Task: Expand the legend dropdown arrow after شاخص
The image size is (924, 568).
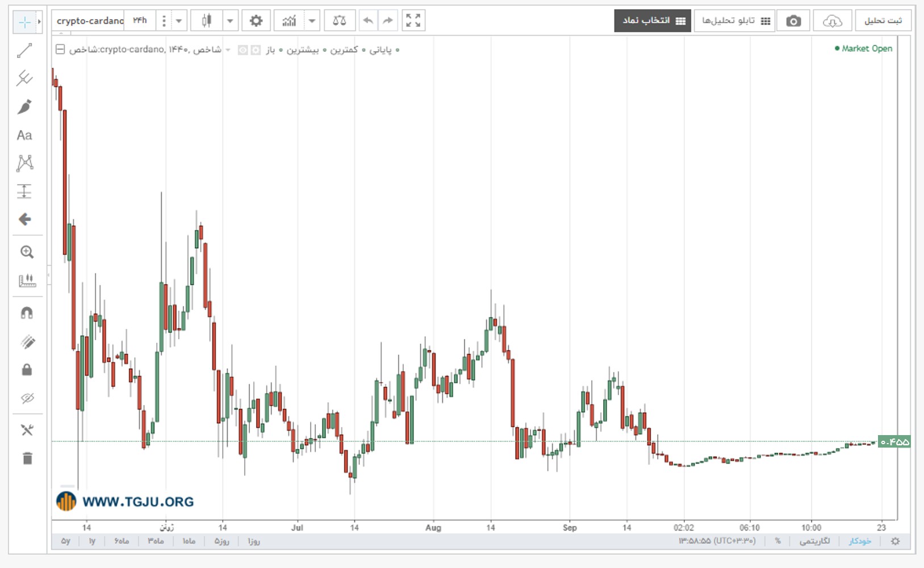Action: [228, 50]
